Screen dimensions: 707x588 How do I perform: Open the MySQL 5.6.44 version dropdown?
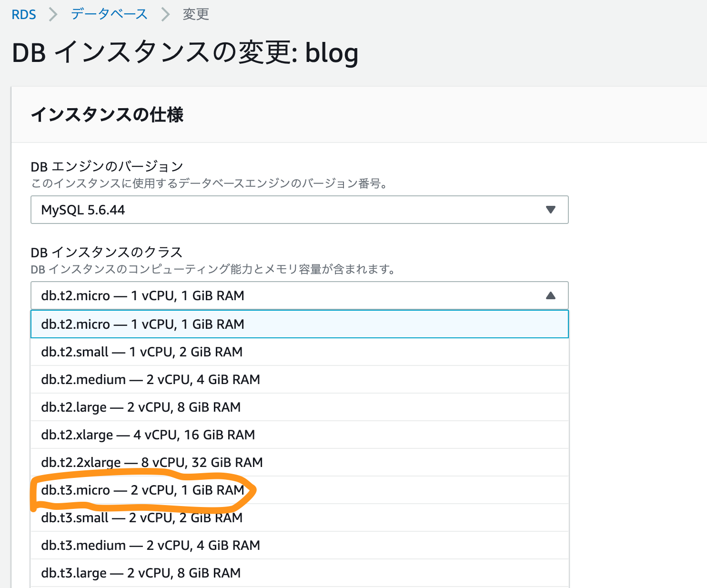[300, 210]
